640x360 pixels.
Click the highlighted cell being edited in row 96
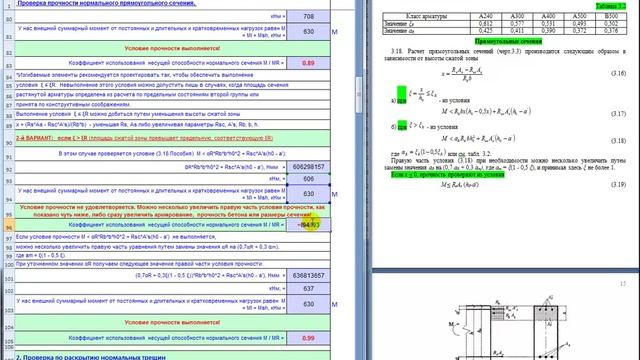[x=309, y=224]
